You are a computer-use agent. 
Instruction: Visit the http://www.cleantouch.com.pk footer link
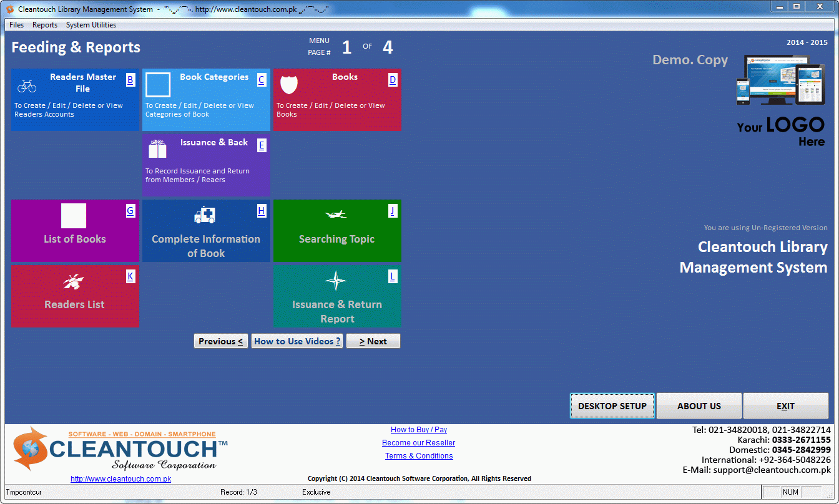pos(121,479)
